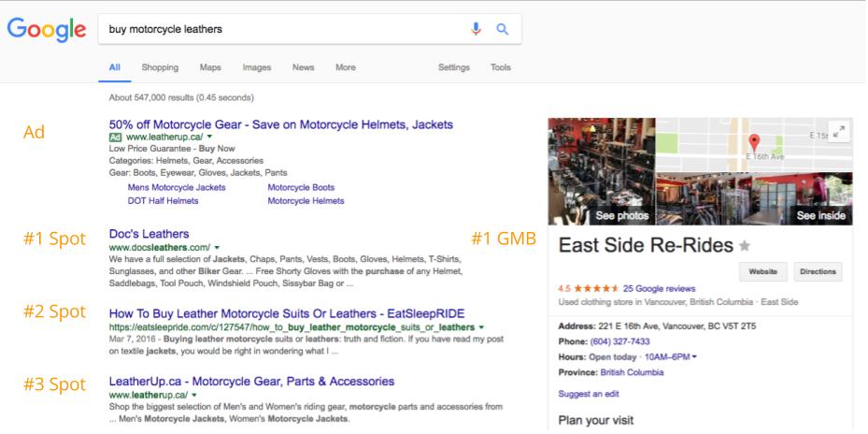
Task: Open 'Motorcycle Boots' sitelink
Action: pos(301,187)
